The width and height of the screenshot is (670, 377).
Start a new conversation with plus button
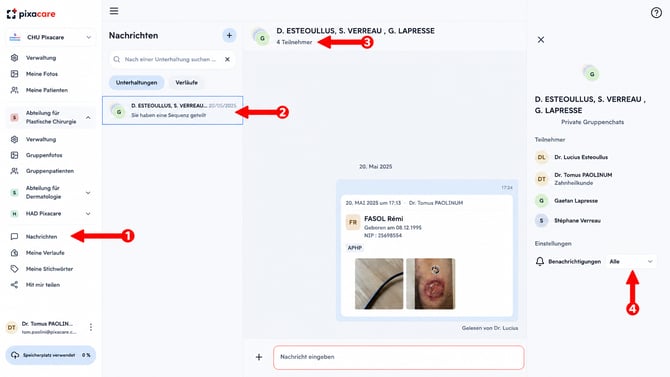pos(229,35)
